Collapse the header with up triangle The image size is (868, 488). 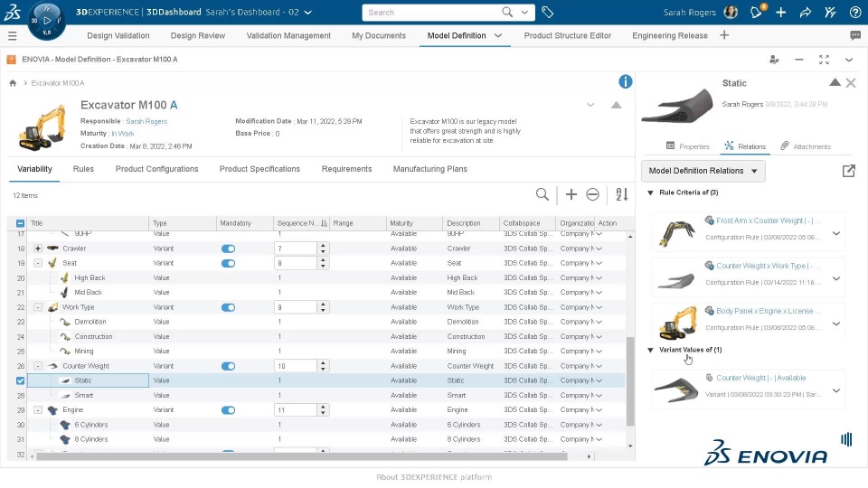616,105
